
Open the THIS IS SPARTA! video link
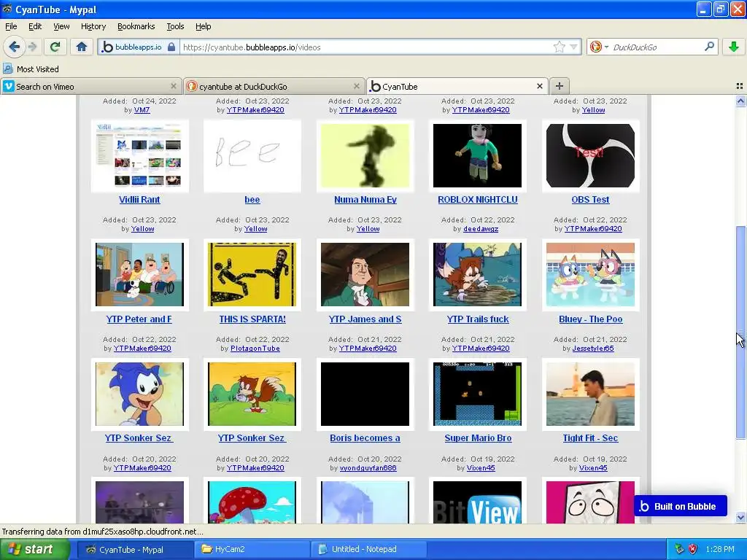tap(252, 319)
